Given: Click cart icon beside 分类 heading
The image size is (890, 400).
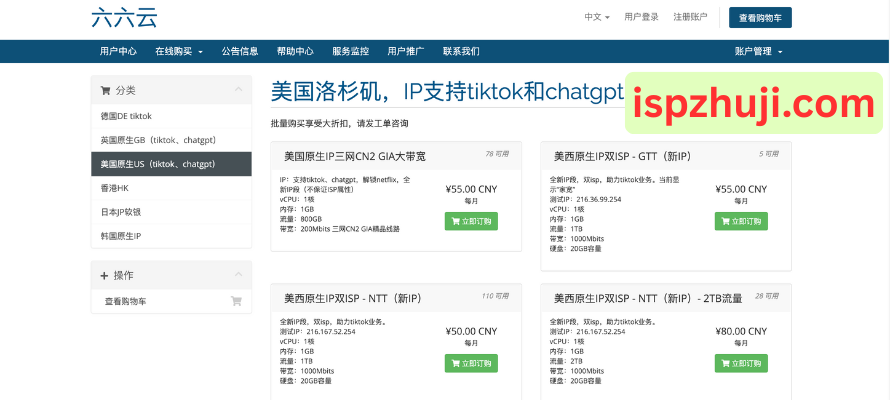Looking at the screenshot, I should point(105,90).
